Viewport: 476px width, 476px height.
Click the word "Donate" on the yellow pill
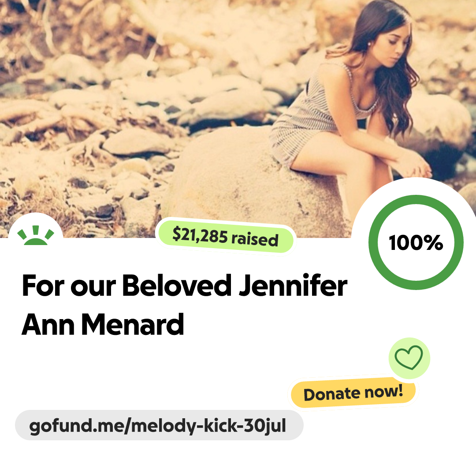(331, 394)
